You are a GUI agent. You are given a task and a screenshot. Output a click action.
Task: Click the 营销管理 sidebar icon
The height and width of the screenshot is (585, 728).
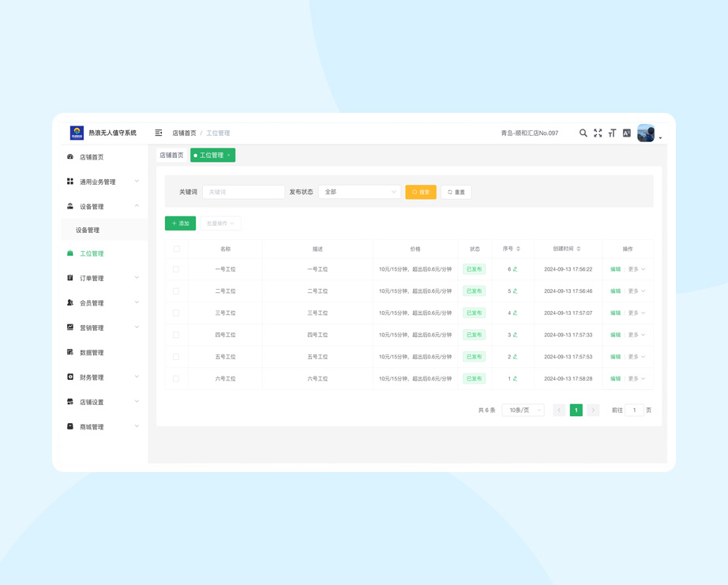click(70, 328)
